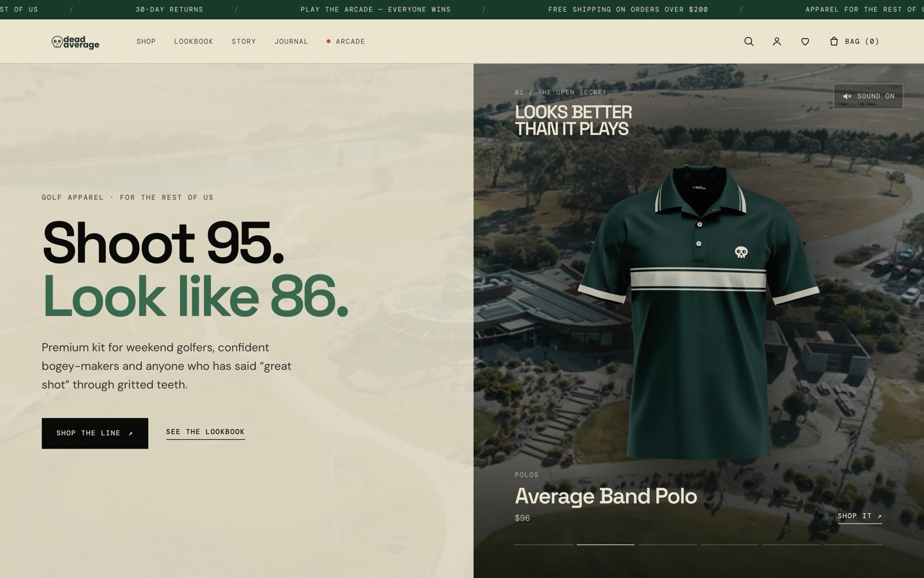Click the 'Looks Better Than It Plays' heading
924x578 pixels.
573,120
